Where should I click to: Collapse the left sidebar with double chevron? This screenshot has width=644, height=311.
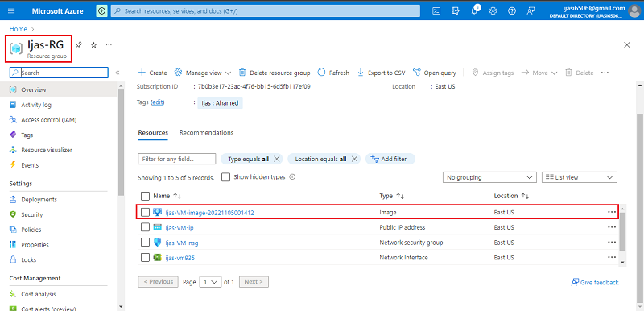click(x=118, y=73)
